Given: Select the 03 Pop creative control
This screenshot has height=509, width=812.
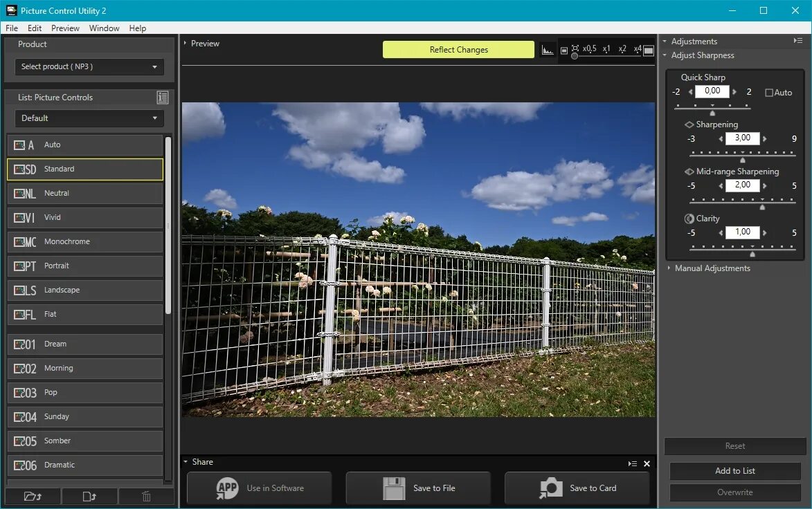Looking at the screenshot, I should point(85,393).
